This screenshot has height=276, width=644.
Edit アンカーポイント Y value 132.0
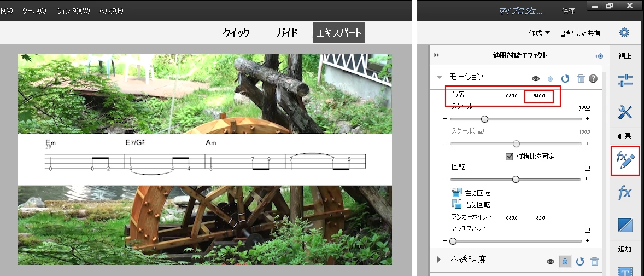point(539,218)
